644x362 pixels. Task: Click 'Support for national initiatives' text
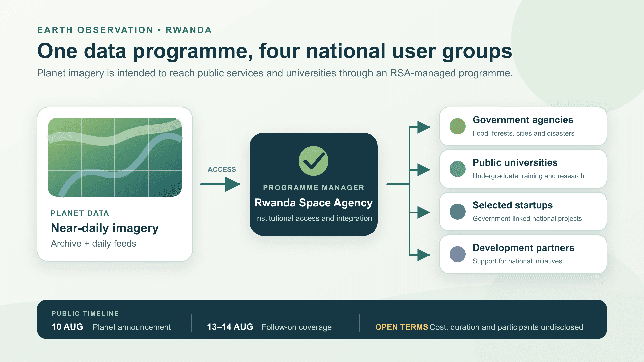(x=517, y=261)
